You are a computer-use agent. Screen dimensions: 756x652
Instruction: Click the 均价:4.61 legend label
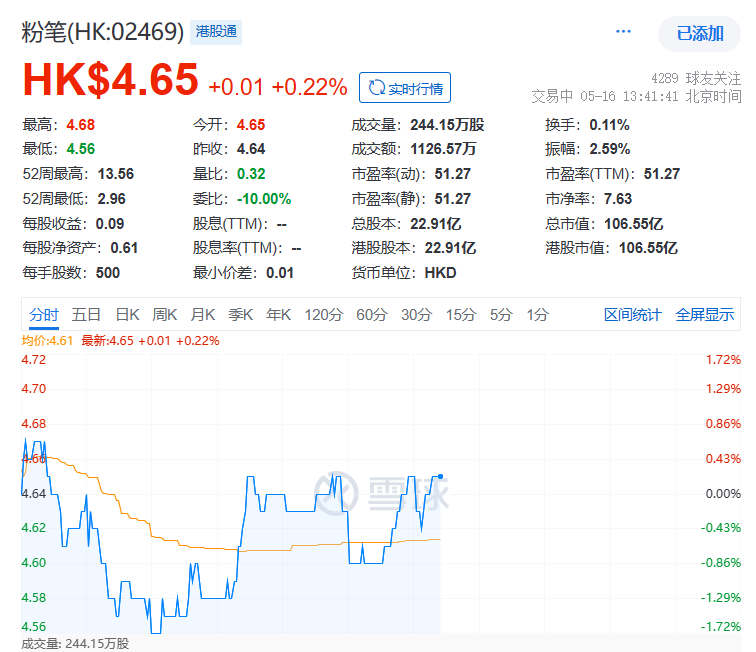click(x=47, y=341)
